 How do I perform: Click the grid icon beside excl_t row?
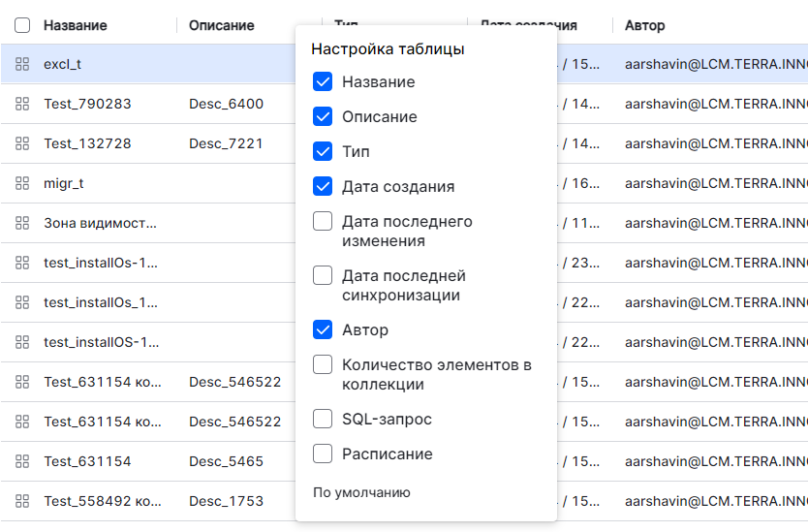coord(22,65)
